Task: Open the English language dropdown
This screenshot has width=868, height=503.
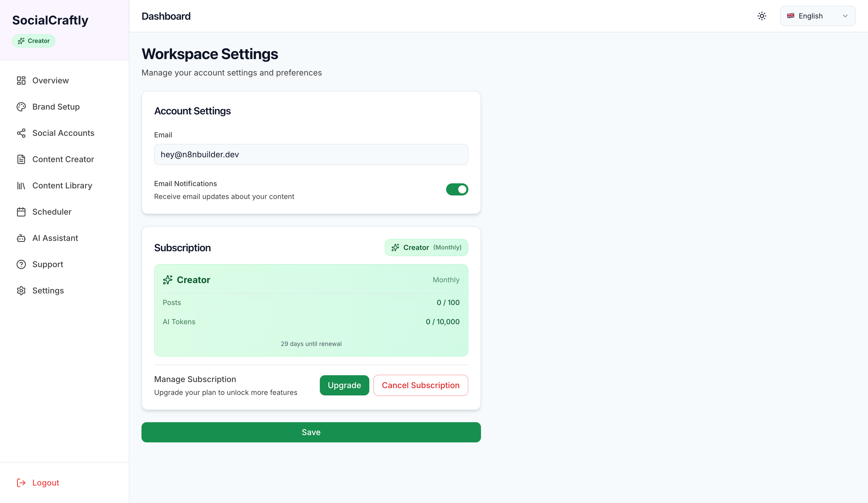Action: [818, 16]
